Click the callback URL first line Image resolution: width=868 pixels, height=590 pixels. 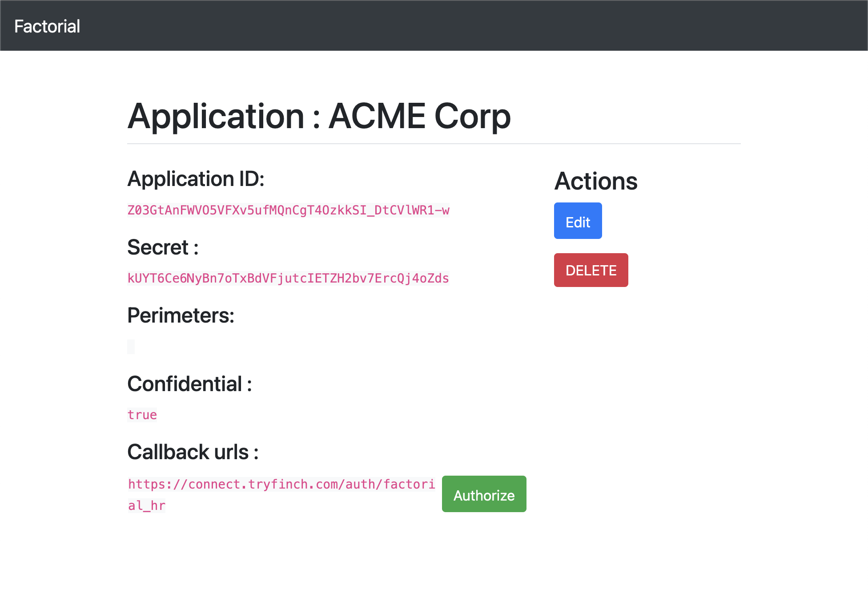point(281,484)
